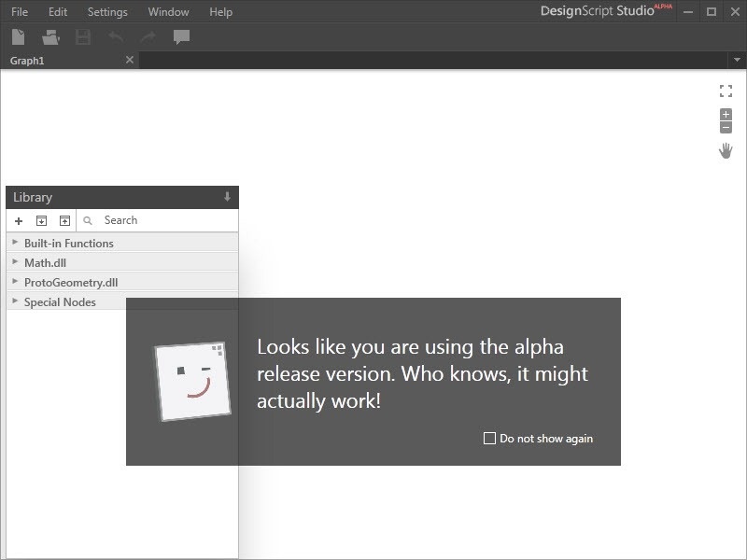Click the collapse-all icon in Library toolbar
This screenshot has height=560, width=747.
pyautogui.click(x=64, y=221)
